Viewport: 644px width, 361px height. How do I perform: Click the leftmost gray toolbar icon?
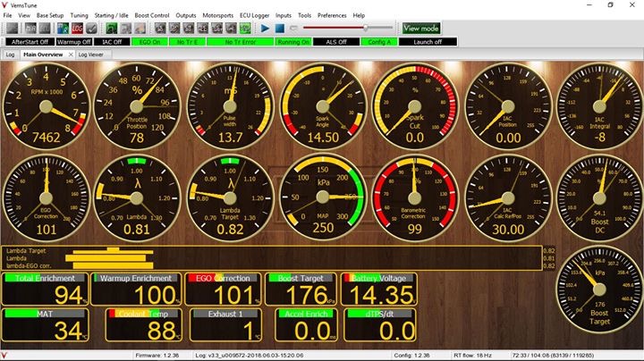pos(13,29)
